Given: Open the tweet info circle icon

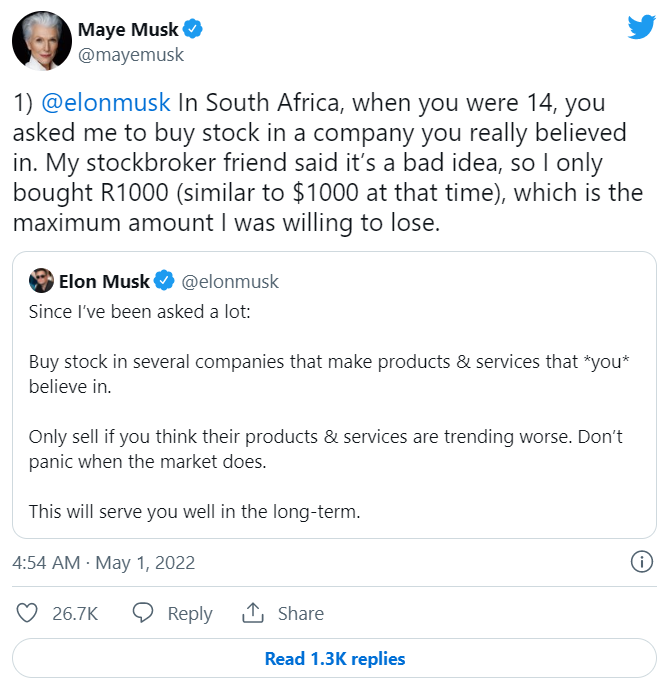Looking at the screenshot, I should 642,562.
